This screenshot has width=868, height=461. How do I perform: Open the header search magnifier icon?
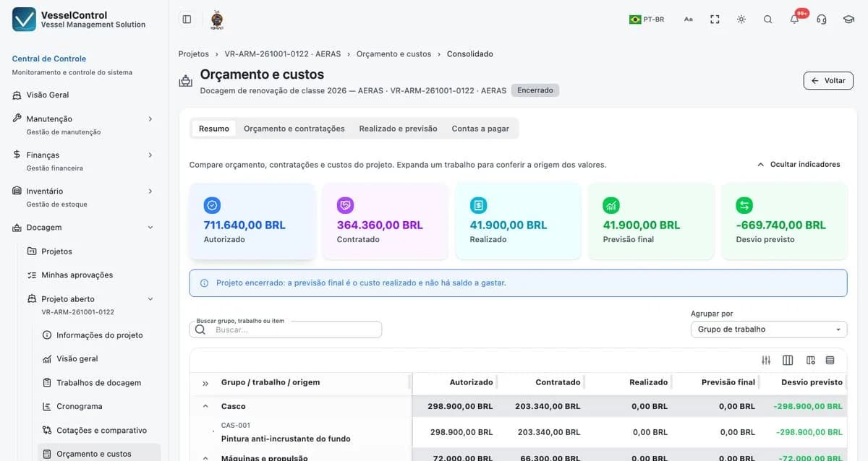tap(768, 20)
